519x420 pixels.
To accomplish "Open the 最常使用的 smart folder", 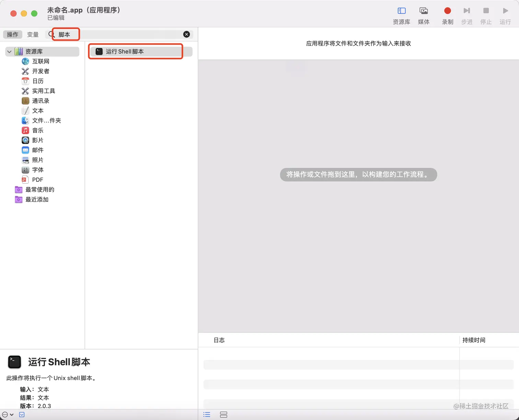I will click(x=40, y=190).
